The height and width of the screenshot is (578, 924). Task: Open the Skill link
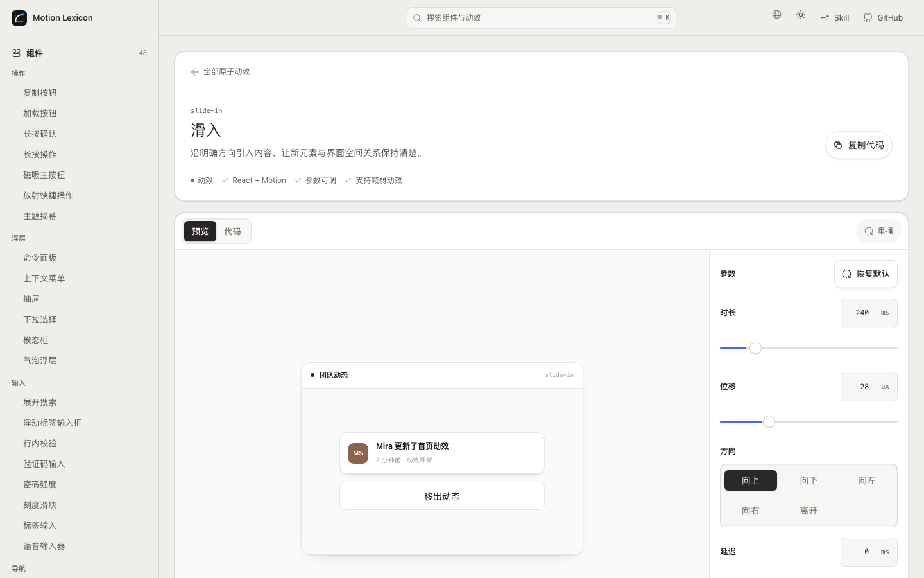[x=835, y=18]
